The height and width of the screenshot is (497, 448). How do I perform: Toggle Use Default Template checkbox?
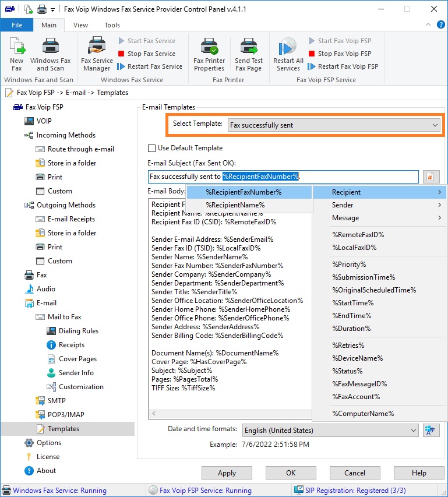tap(152, 148)
